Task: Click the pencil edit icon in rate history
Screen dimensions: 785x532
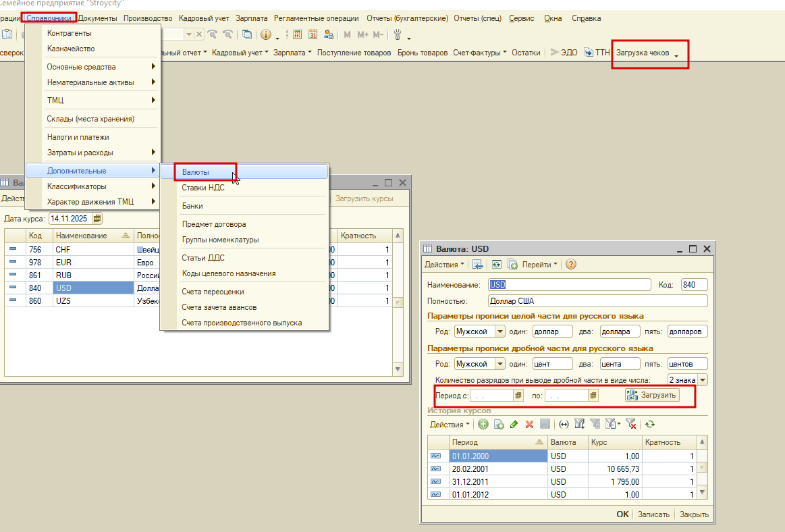Action: pyautogui.click(x=514, y=425)
